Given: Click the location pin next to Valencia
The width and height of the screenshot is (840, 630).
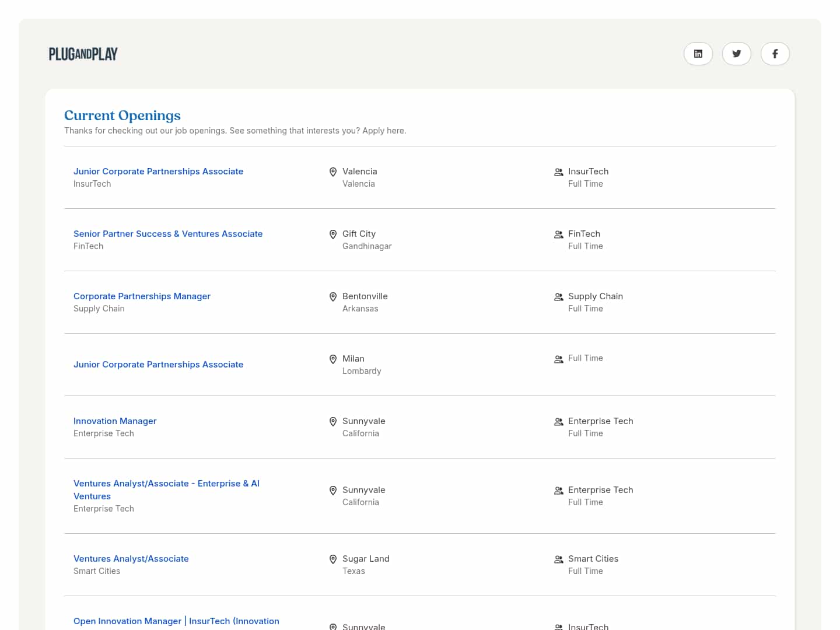Looking at the screenshot, I should click(x=333, y=172).
